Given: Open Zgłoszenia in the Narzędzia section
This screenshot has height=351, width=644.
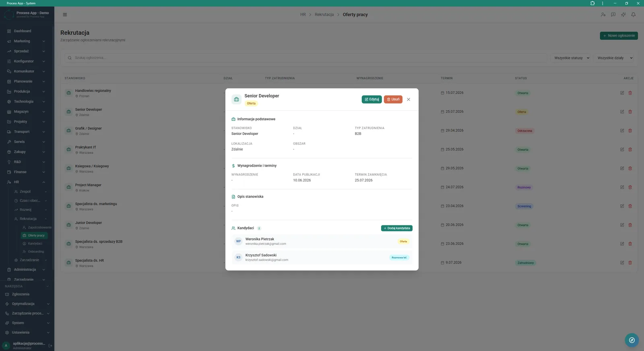Looking at the screenshot, I should (x=27, y=294).
